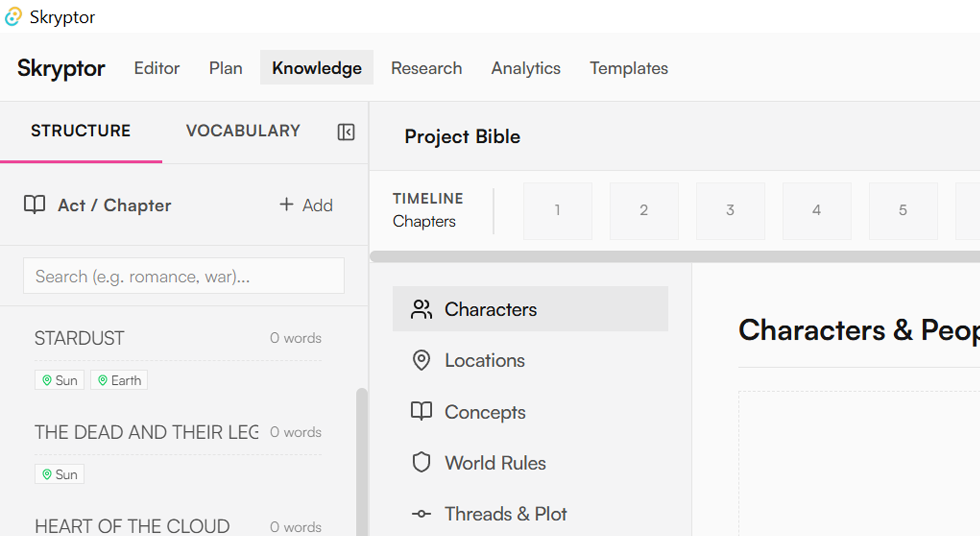The width and height of the screenshot is (980, 536).
Task: Open the Locations section
Action: pos(530,360)
